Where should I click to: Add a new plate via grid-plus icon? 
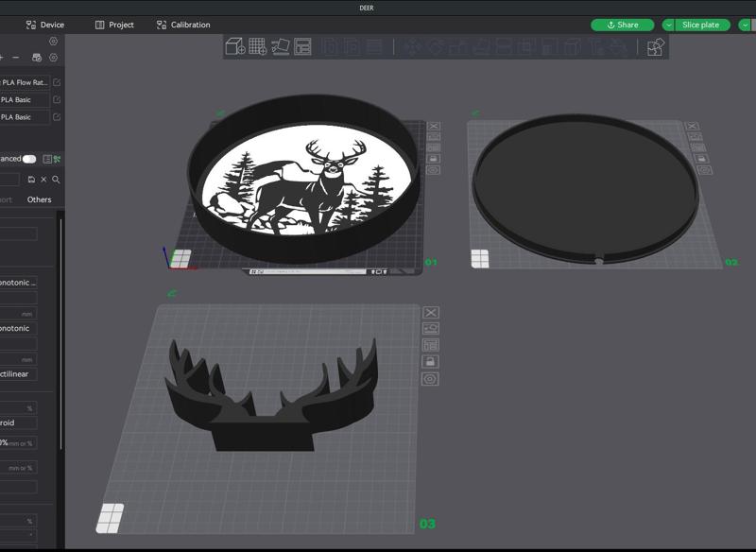coord(257,46)
